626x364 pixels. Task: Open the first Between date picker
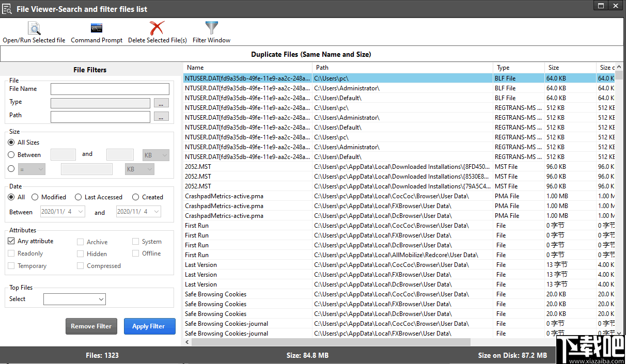click(x=62, y=211)
